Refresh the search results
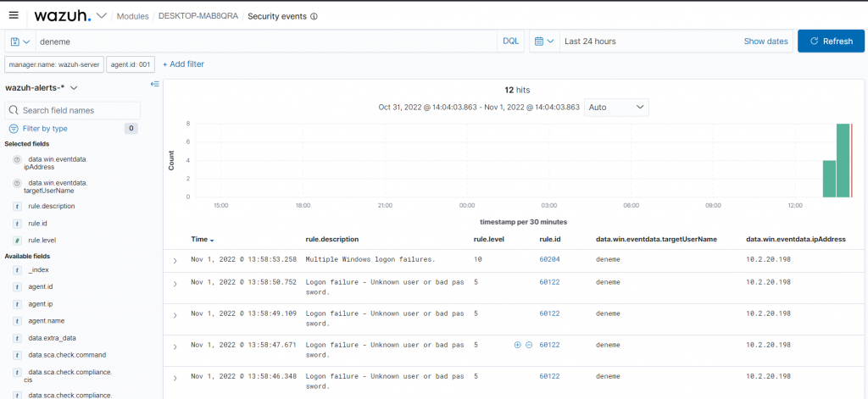 pos(831,42)
